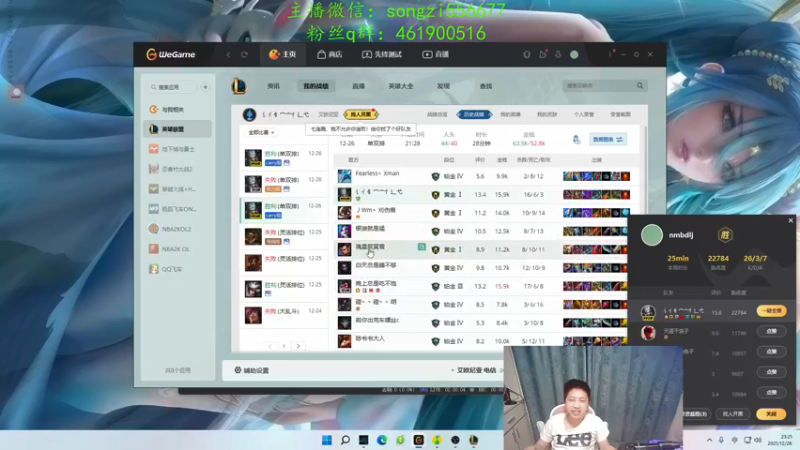
Task: Open the Windows Start menu
Action: (x=327, y=440)
